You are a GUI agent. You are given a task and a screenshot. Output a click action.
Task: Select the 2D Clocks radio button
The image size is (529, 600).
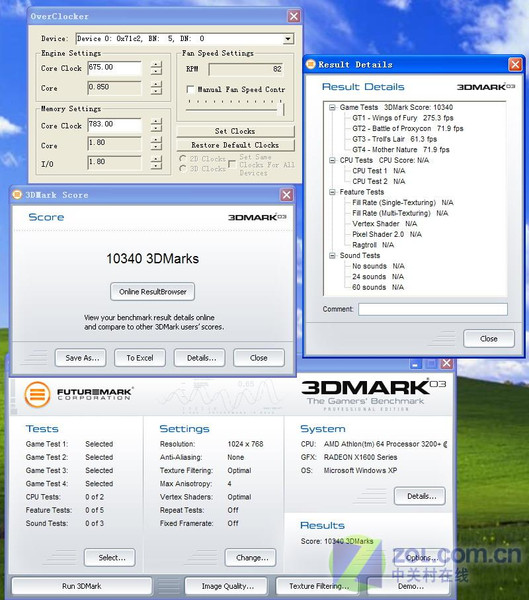coord(183,158)
